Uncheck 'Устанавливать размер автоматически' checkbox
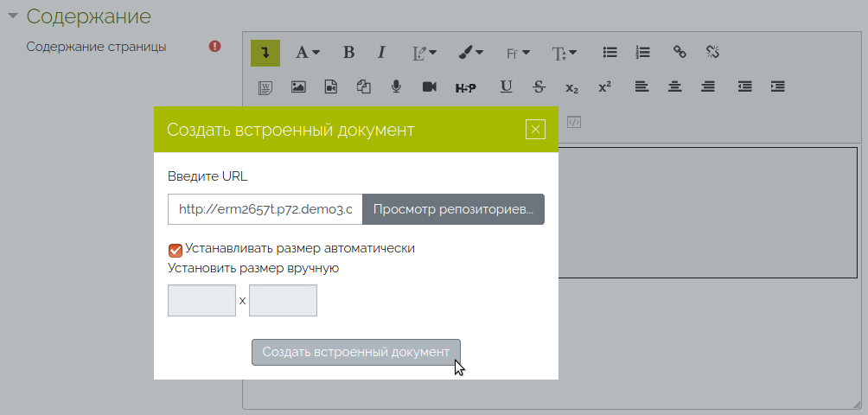868x415 pixels. 176,250
